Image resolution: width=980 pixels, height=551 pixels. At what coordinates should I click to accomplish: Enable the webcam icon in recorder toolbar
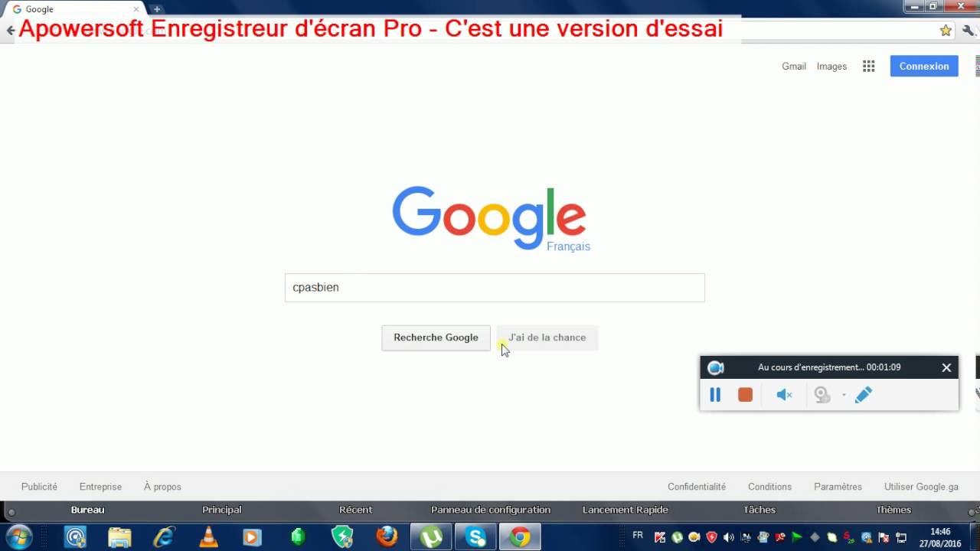point(822,395)
